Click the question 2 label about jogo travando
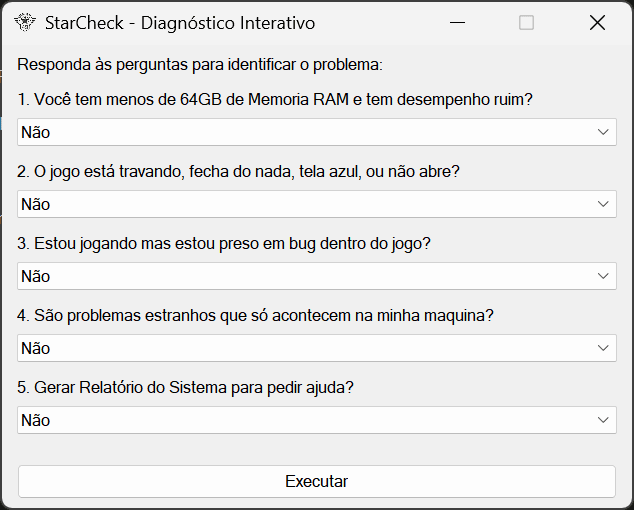The width and height of the screenshot is (634, 510). (x=239, y=172)
